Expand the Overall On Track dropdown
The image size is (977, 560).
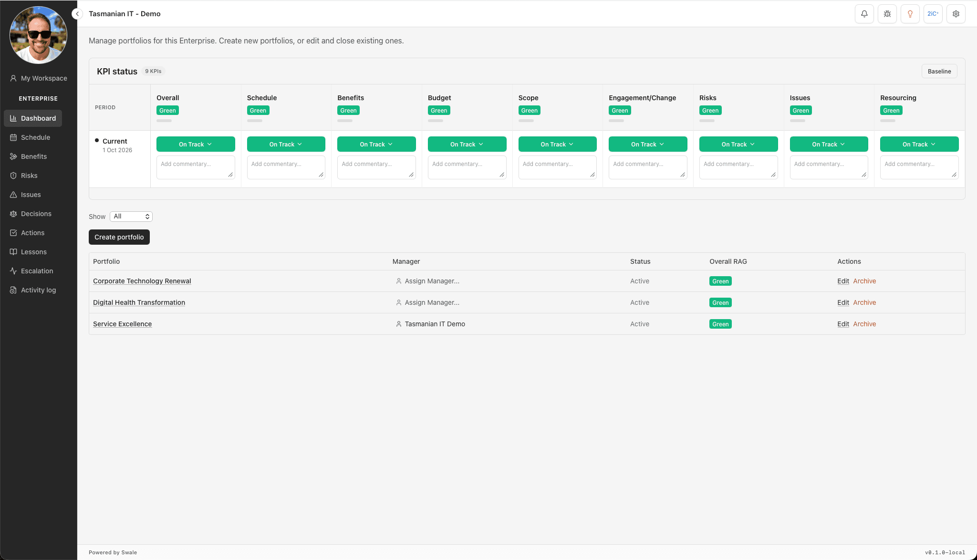click(x=196, y=144)
